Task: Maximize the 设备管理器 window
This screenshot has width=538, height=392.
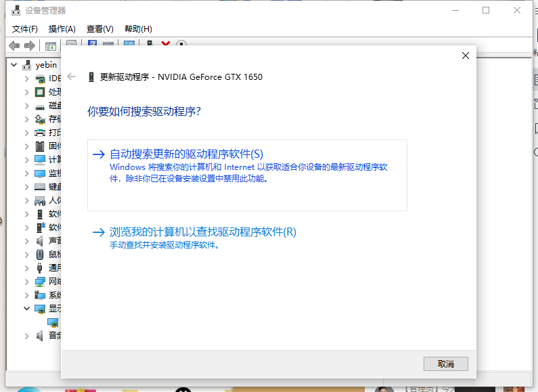Action: [486, 10]
